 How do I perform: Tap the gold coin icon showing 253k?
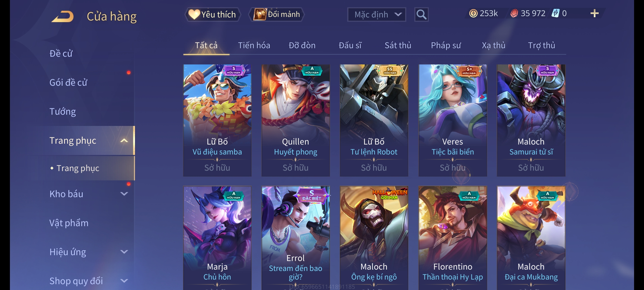pos(473,13)
